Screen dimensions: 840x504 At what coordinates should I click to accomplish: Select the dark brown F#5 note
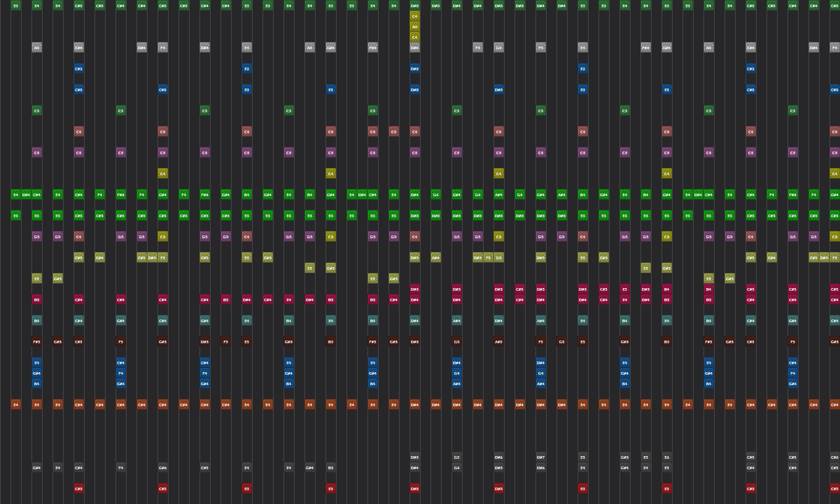point(36,341)
